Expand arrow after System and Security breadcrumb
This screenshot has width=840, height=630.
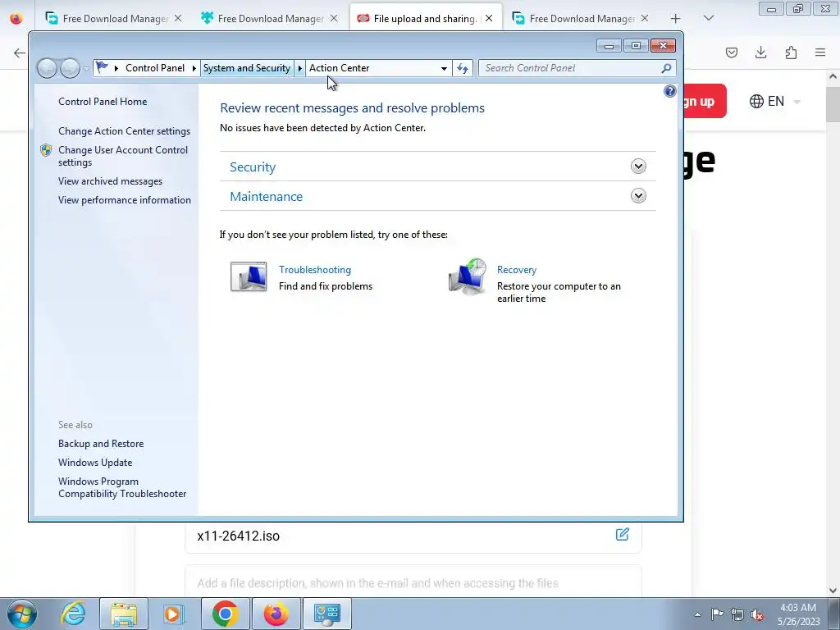coord(300,68)
